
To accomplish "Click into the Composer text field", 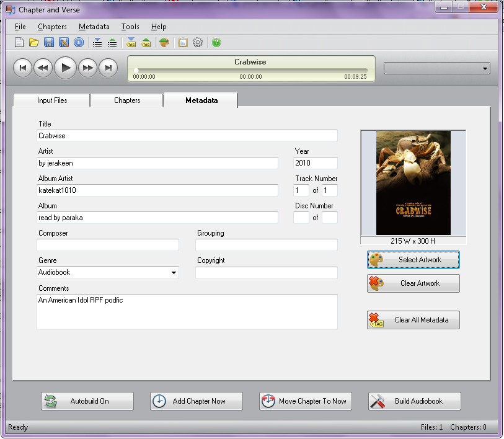I will point(108,245).
